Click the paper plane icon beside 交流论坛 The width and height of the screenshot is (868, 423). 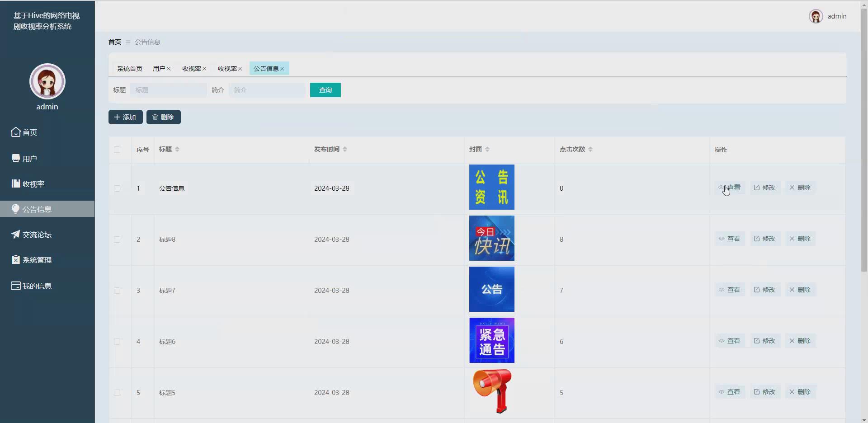16,234
